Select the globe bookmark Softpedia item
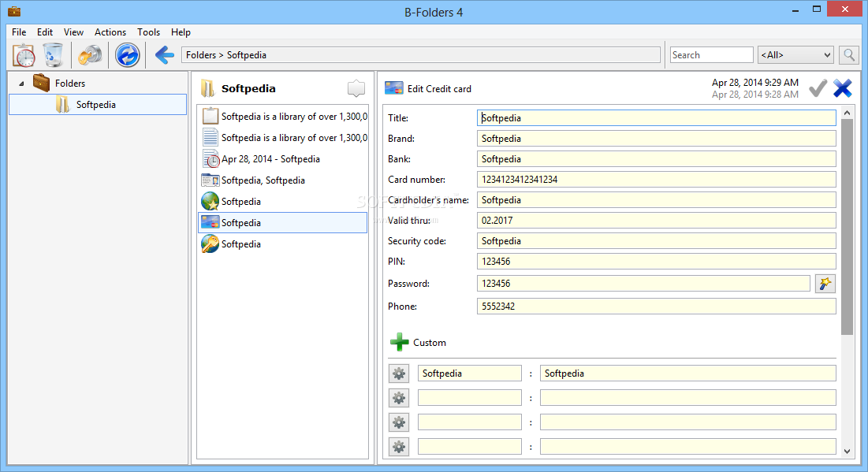868x472 pixels. click(x=282, y=202)
